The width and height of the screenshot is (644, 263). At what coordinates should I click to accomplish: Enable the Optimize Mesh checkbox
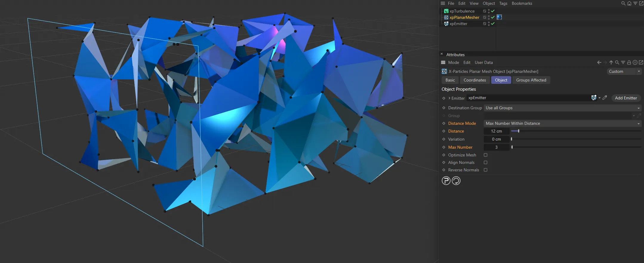(x=486, y=155)
